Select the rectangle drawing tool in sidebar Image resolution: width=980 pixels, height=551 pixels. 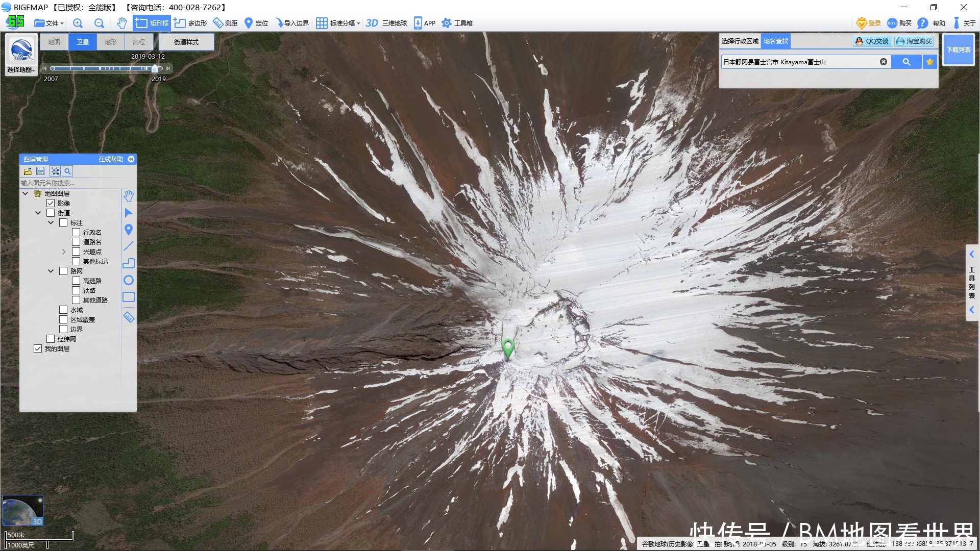tap(129, 297)
